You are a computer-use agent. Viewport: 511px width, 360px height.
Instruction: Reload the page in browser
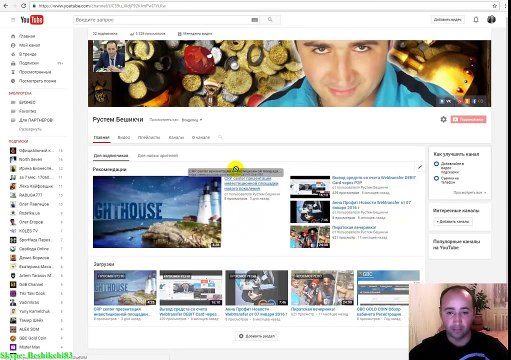point(23,6)
